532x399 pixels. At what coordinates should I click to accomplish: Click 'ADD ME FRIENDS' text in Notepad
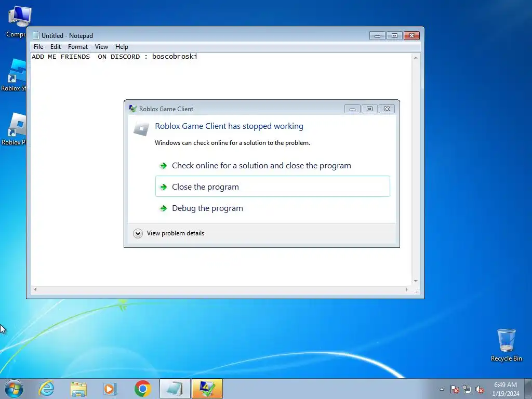click(61, 57)
